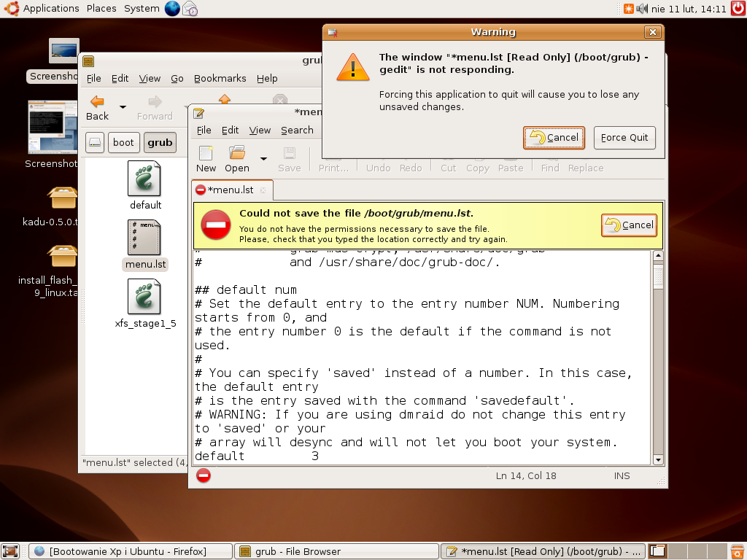Click Redo in gedit toolbar

click(411, 168)
